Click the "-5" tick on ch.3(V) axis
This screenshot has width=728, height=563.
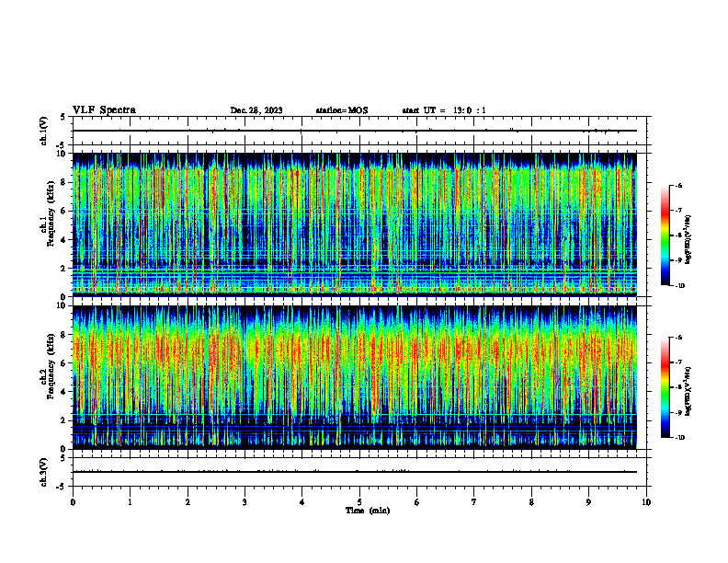tap(62, 487)
